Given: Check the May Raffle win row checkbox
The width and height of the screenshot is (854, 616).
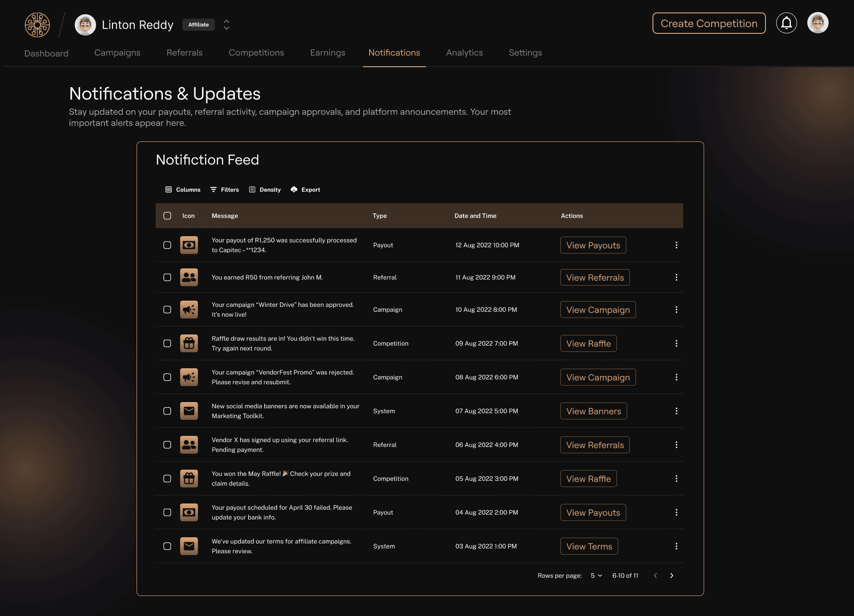Looking at the screenshot, I should pyautogui.click(x=167, y=479).
